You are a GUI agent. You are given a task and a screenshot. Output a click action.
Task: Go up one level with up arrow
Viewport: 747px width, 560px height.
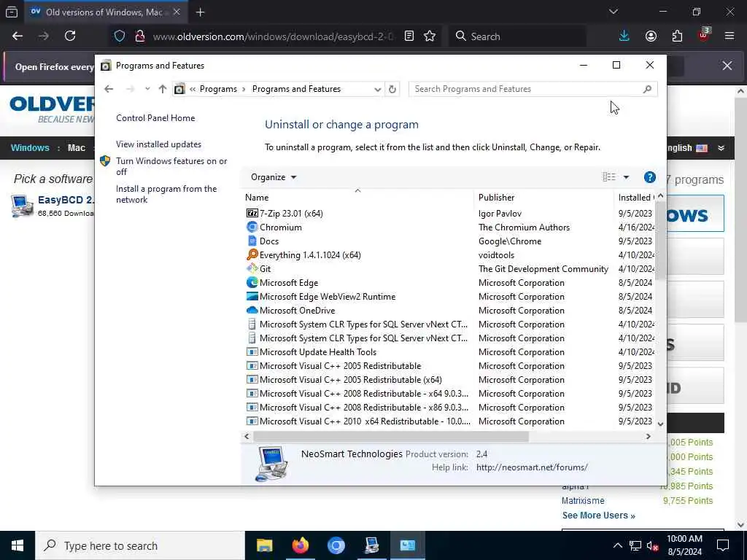click(x=163, y=89)
